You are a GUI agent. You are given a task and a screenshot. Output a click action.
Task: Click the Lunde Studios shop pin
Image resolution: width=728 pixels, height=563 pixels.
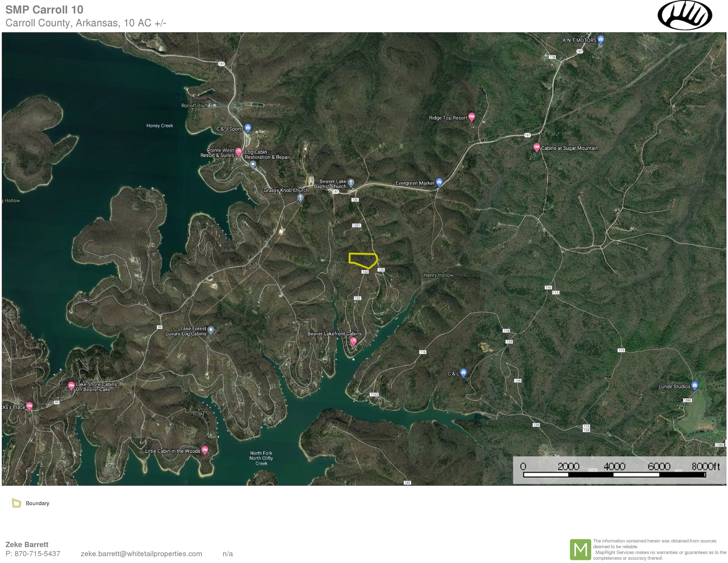(x=695, y=385)
